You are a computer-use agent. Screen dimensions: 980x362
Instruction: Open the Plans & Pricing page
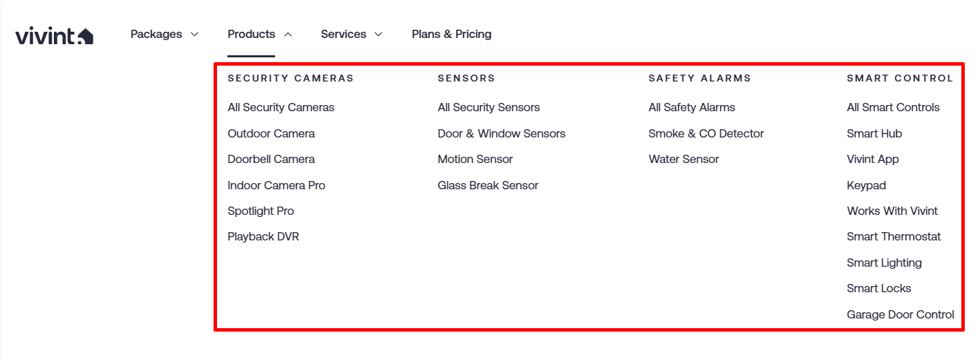[451, 35]
